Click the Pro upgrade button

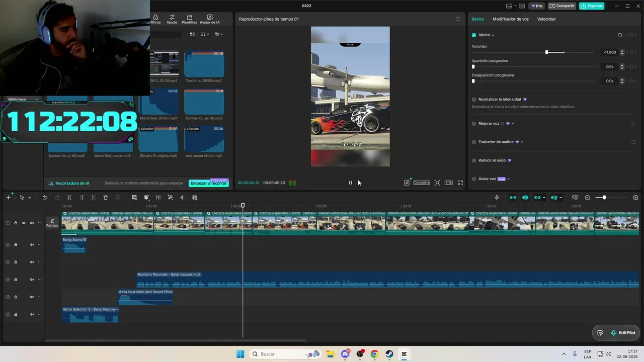tap(536, 6)
